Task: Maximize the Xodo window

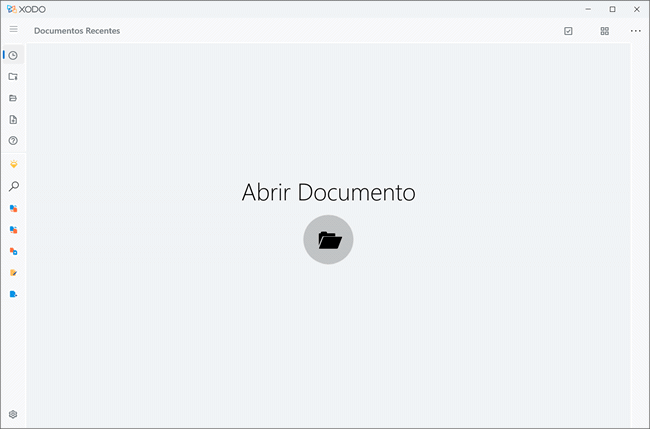Action: 612,9
